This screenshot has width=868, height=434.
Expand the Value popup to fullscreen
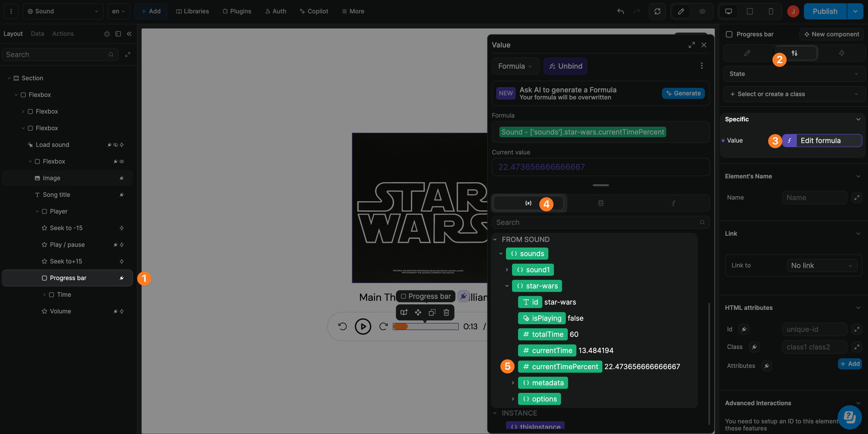click(x=692, y=44)
